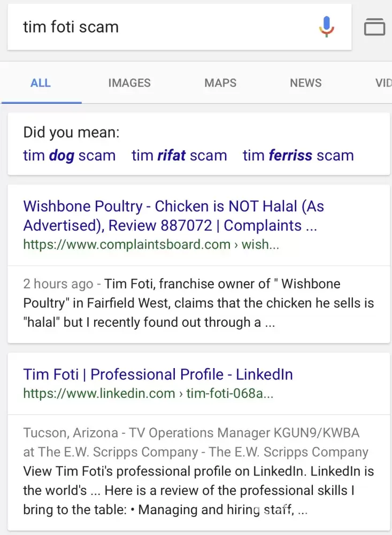Open the linkedin.com tim-foti URL line
Screen dimensions: 392x535
149,393
